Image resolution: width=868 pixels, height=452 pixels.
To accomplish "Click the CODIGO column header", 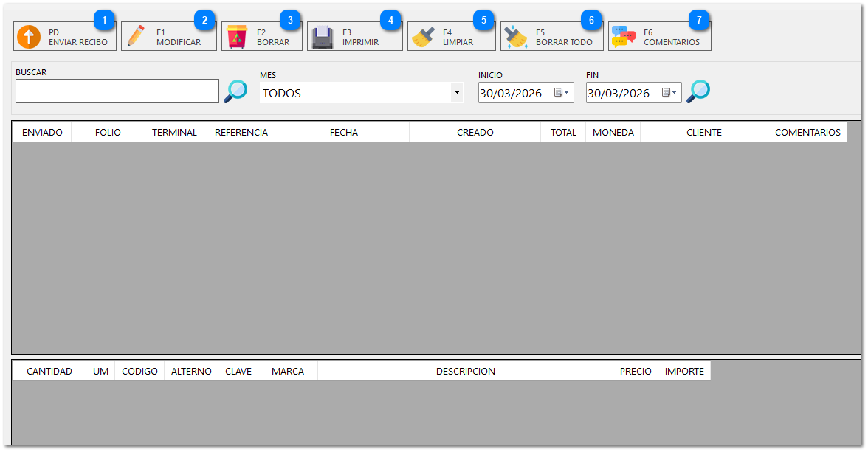I will 139,371.
